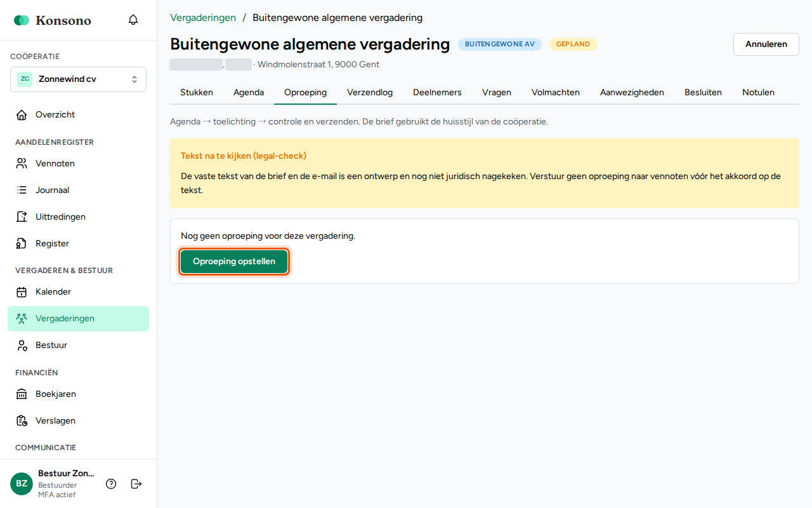Open notifications bell
This screenshot has height=508, width=812.
133,20
